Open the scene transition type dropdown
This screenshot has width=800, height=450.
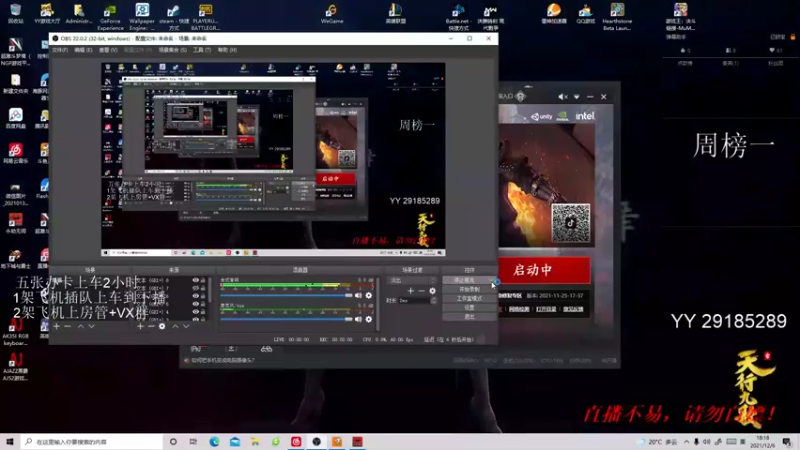tap(412, 280)
